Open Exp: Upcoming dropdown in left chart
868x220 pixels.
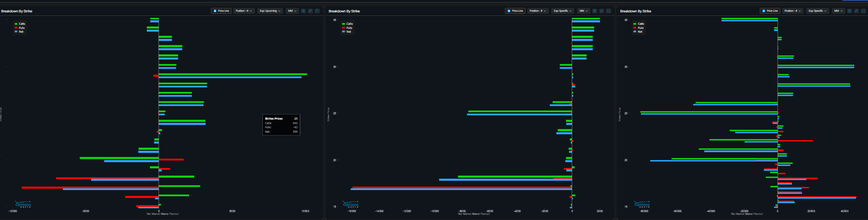(270, 11)
